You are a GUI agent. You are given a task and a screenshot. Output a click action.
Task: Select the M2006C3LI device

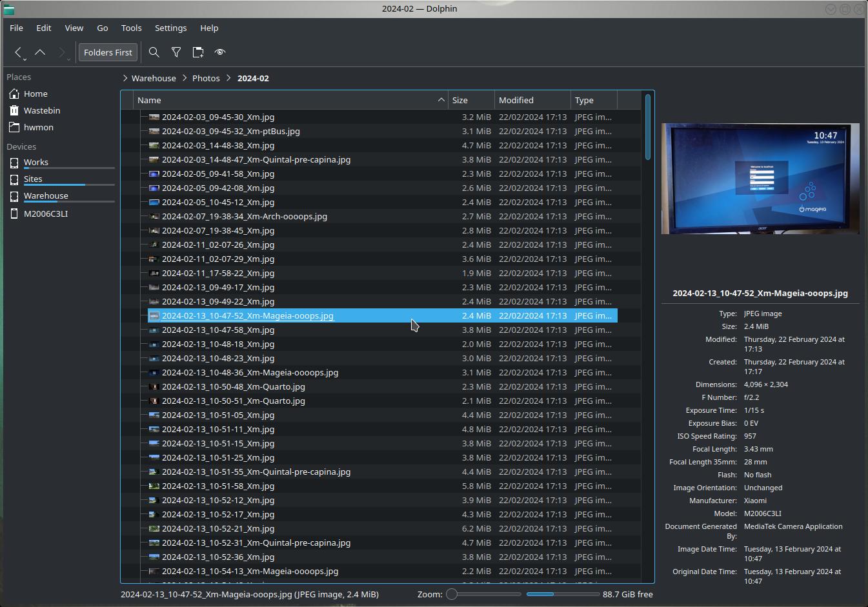click(45, 214)
